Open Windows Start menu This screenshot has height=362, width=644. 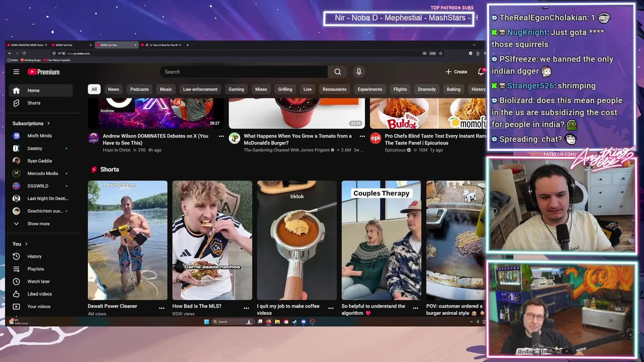point(206,322)
